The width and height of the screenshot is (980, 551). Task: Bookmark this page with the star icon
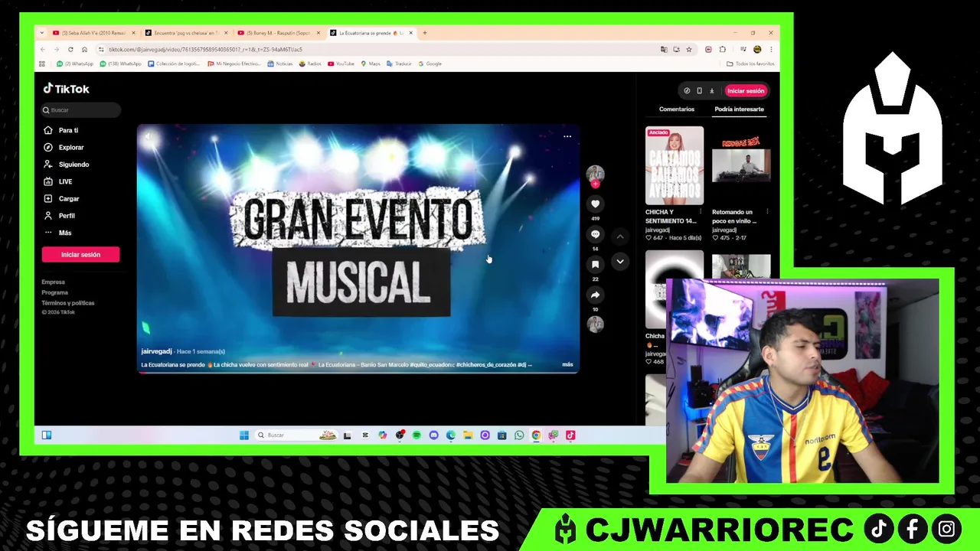tap(689, 49)
